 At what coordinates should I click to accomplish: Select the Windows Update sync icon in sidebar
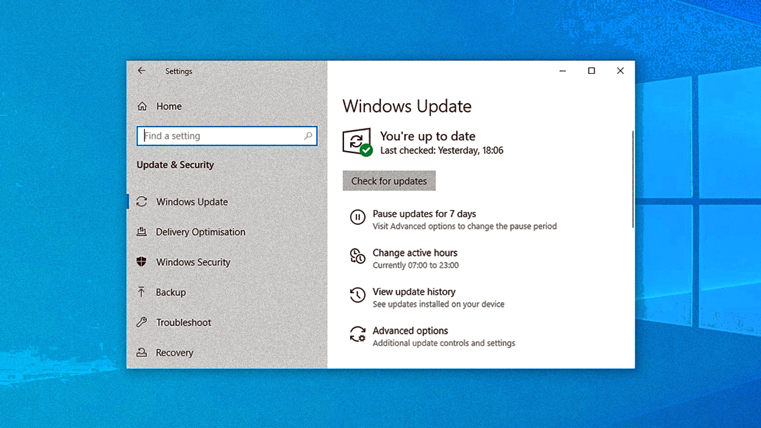[x=142, y=201]
